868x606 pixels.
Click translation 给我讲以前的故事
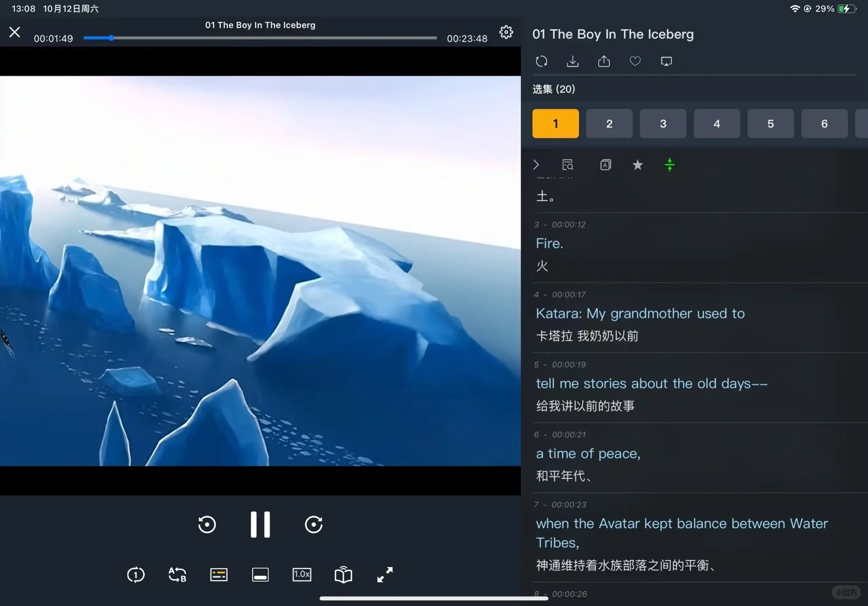[x=585, y=406]
